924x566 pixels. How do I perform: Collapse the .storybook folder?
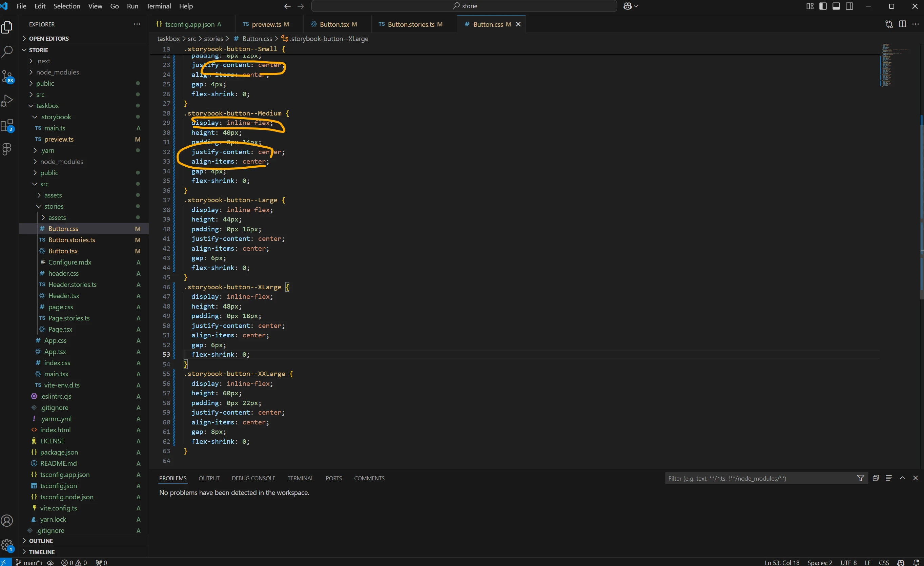tap(84, 117)
